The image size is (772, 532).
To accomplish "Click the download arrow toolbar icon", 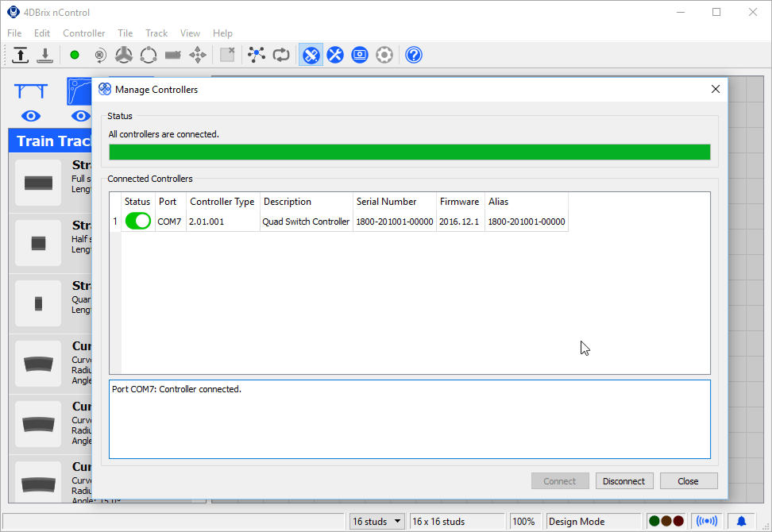I will click(x=44, y=55).
